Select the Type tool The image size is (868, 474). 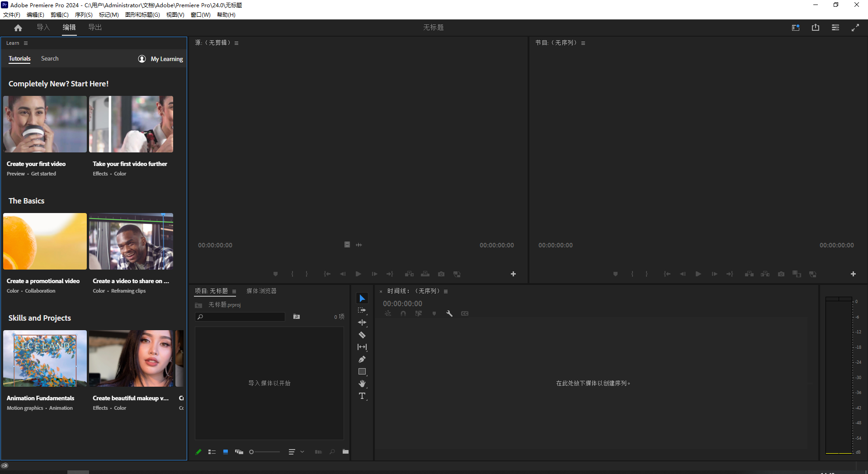(x=362, y=396)
